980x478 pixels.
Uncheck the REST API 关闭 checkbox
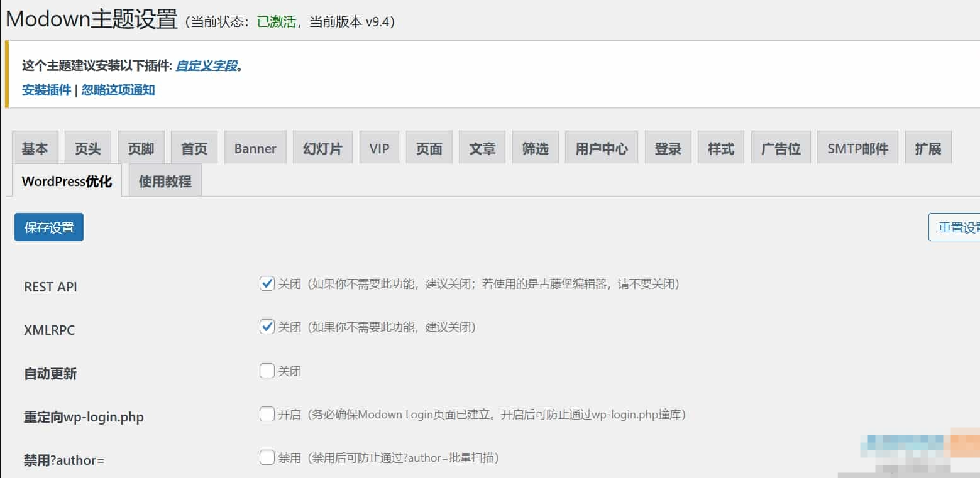267,284
